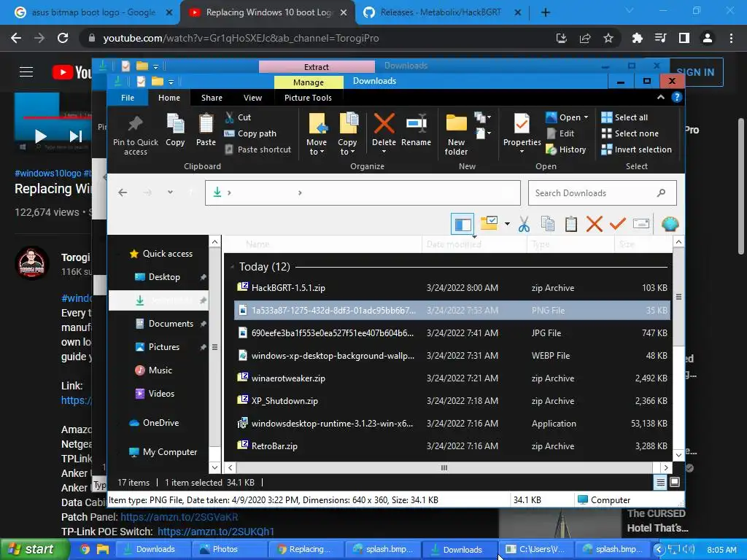Click the Copy pages icon in Classic toolbar
The width and height of the screenshot is (747, 560).
pyautogui.click(x=547, y=224)
